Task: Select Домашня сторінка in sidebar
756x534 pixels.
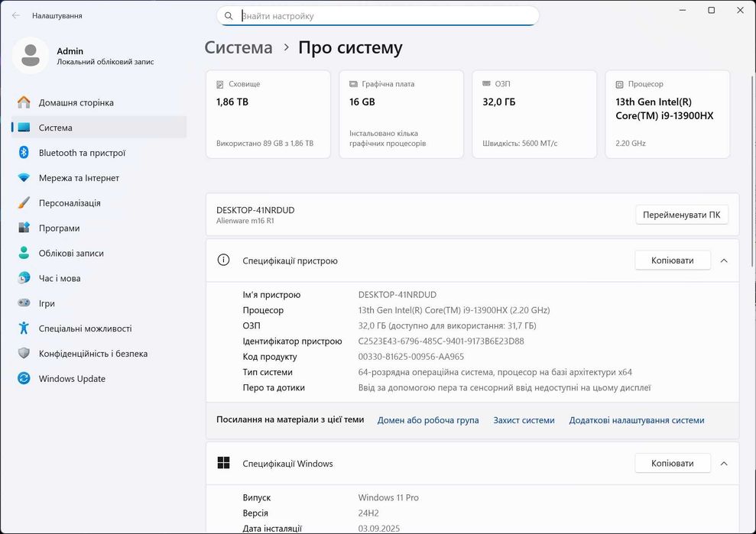Action: pyautogui.click(x=76, y=102)
